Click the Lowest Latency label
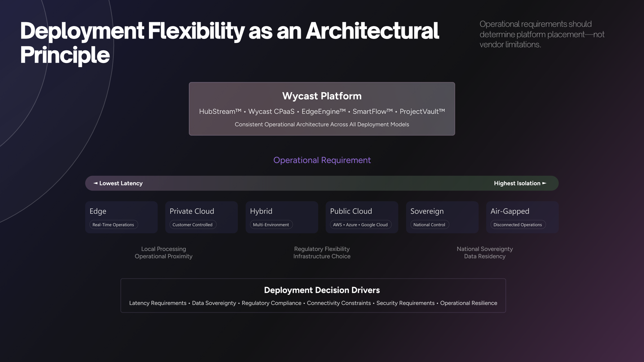644x362 pixels. click(x=118, y=183)
